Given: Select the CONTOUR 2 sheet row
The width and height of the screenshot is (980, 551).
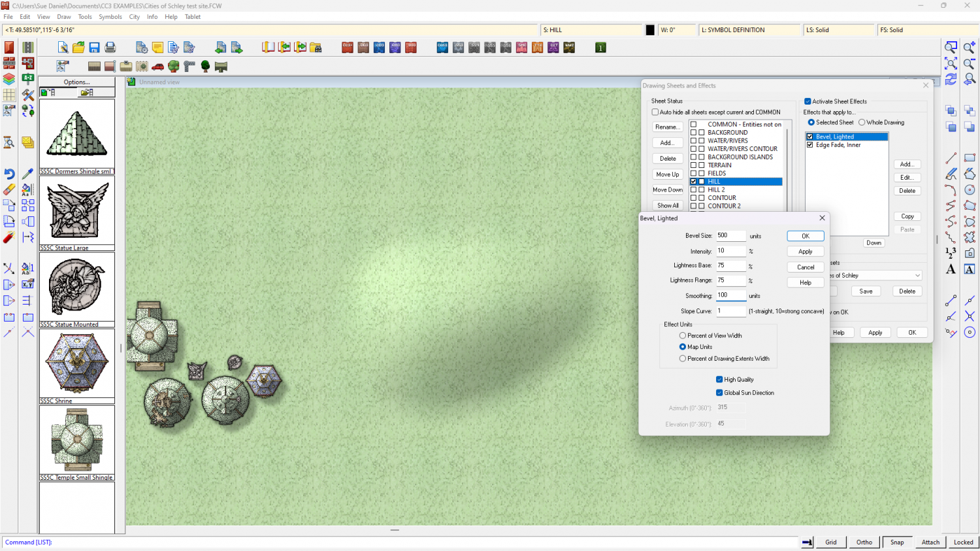Looking at the screenshot, I should click(x=737, y=206).
